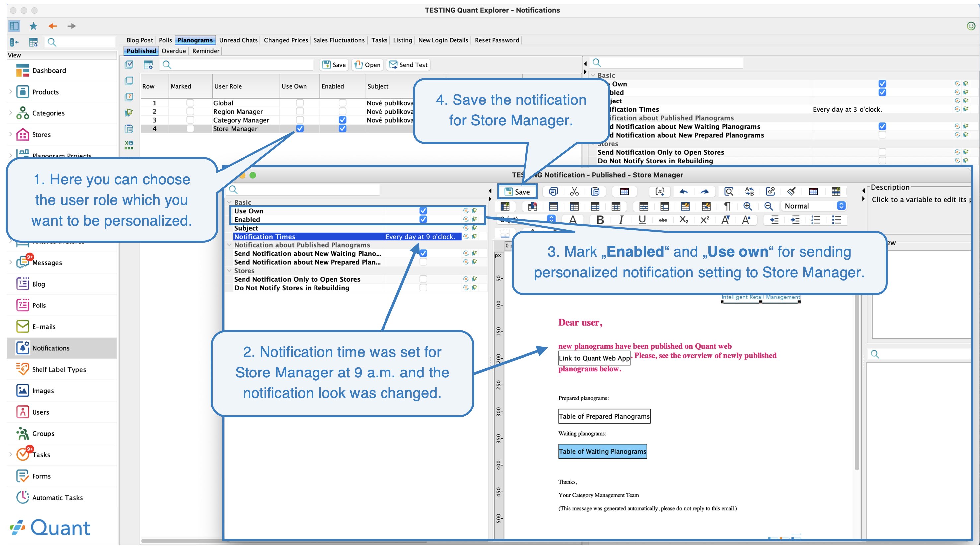980x546 pixels.
Task: Open Dashboard in the View sidebar
Action: point(49,70)
